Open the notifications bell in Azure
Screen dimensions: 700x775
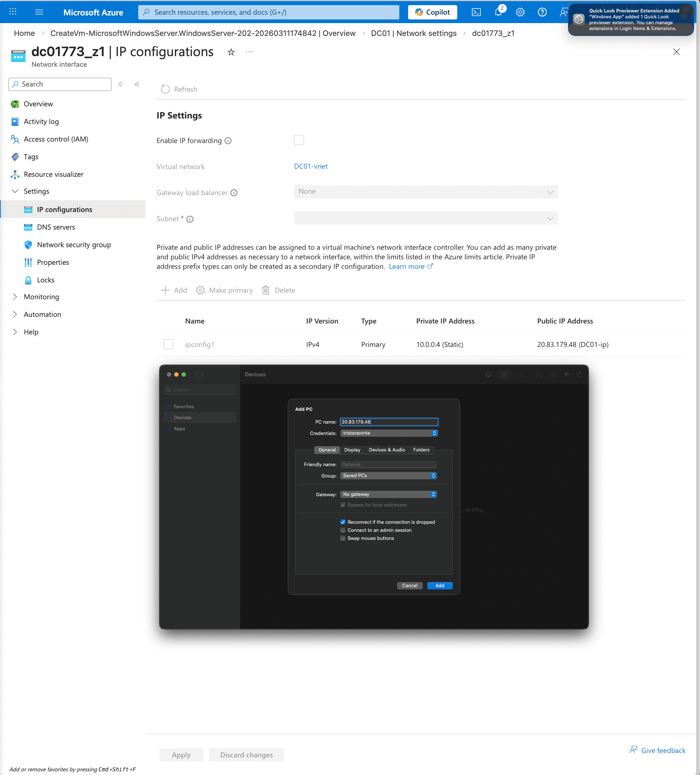click(498, 12)
